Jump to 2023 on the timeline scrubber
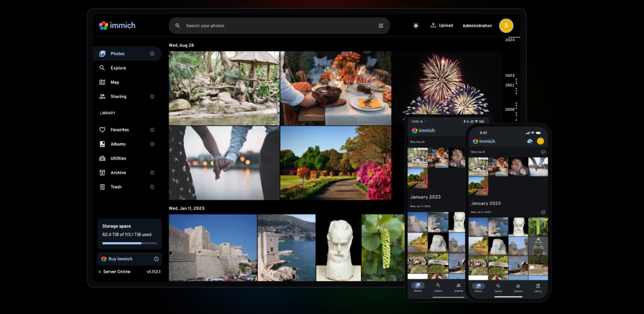644x314 pixels. 509,76
